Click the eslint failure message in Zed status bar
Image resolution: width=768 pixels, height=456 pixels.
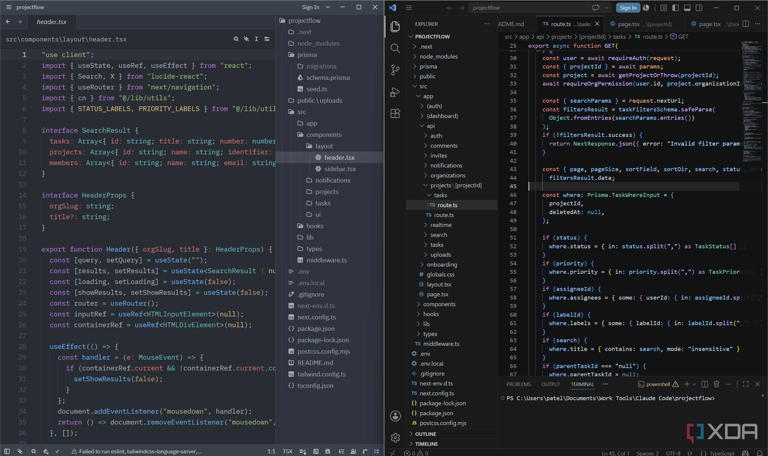[x=136, y=452]
